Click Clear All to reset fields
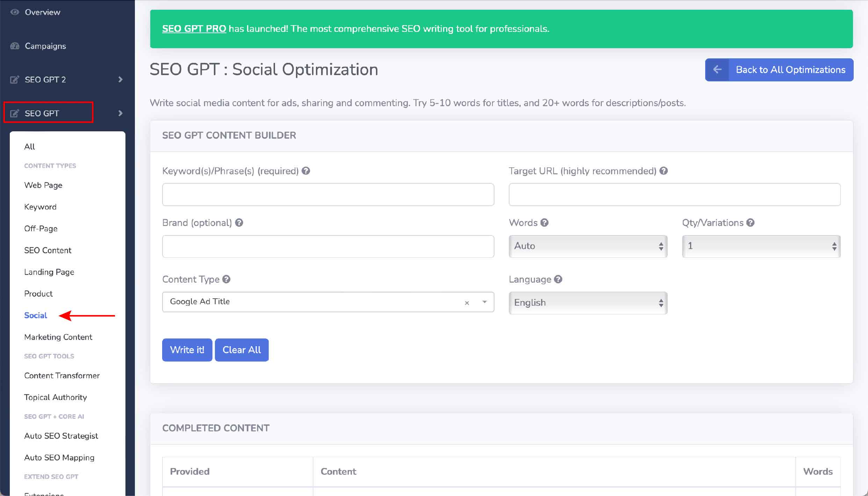 pyautogui.click(x=241, y=350)
